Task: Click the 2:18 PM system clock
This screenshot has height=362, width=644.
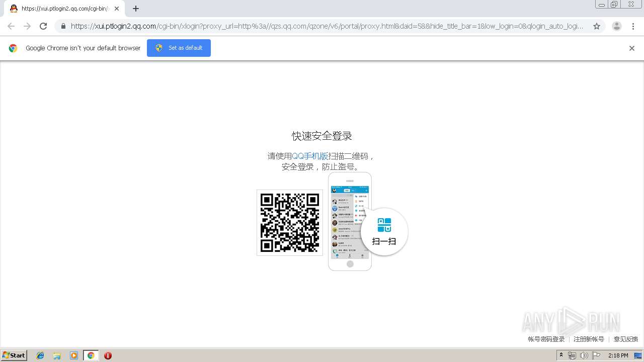Action: 618,355
